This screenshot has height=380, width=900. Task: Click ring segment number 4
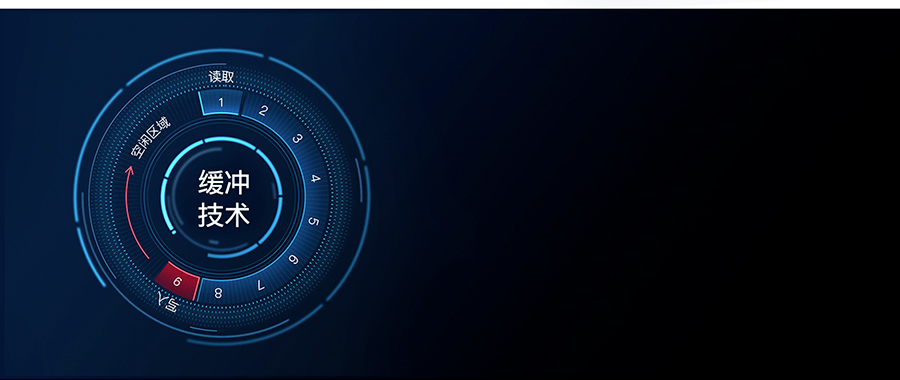(x=315, y=179)
